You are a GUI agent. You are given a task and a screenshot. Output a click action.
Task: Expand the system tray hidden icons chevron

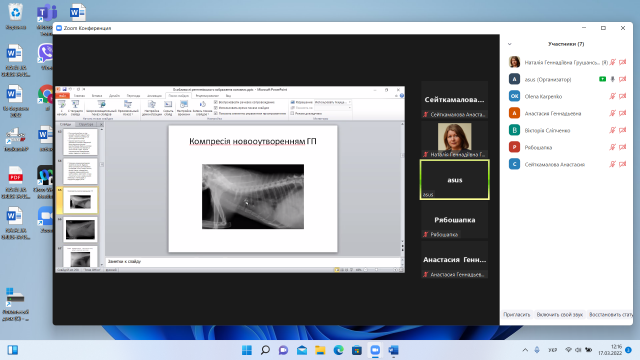click(x=525, y=350)
